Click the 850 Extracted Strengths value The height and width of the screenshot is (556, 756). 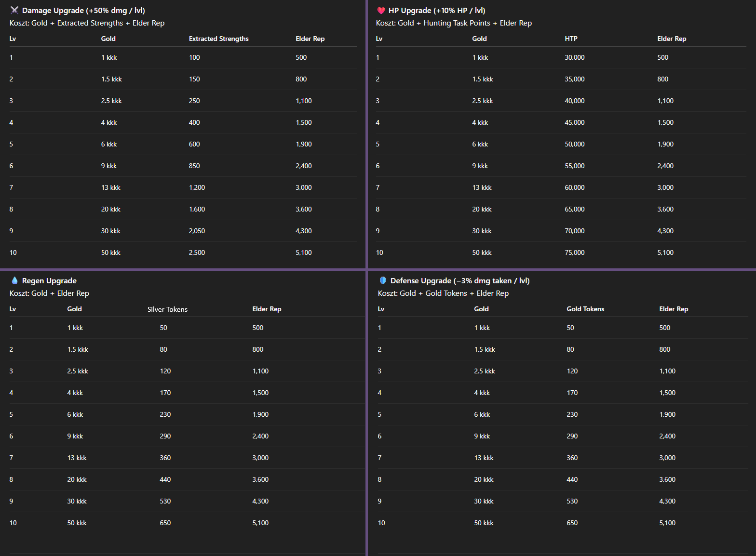194,166
